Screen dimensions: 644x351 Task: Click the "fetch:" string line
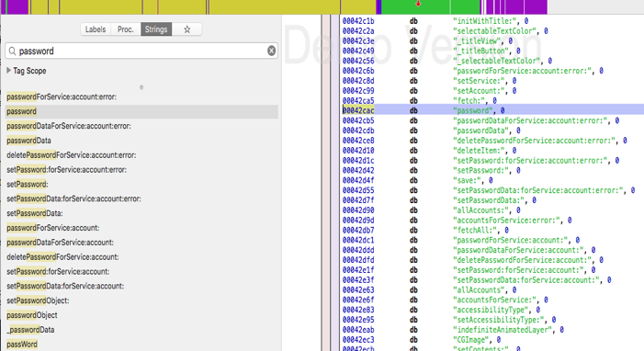469,101
